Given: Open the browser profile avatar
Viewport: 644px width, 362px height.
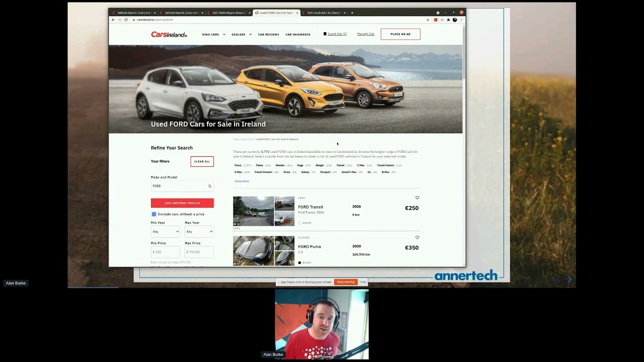Looking at the screenshot, I should [455, 20].
